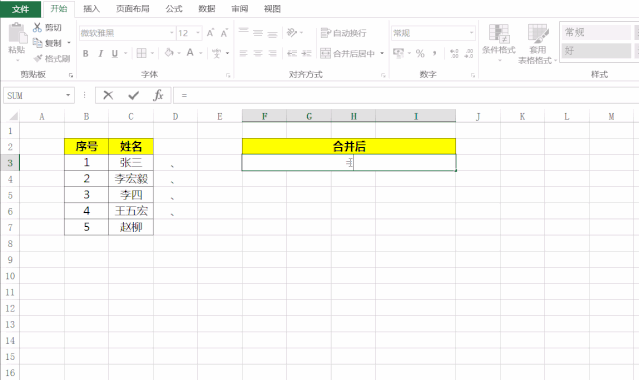Switch to the Page Layout (页面布局) tab
The width and height of the screenshot is (639, 380).
132,9
